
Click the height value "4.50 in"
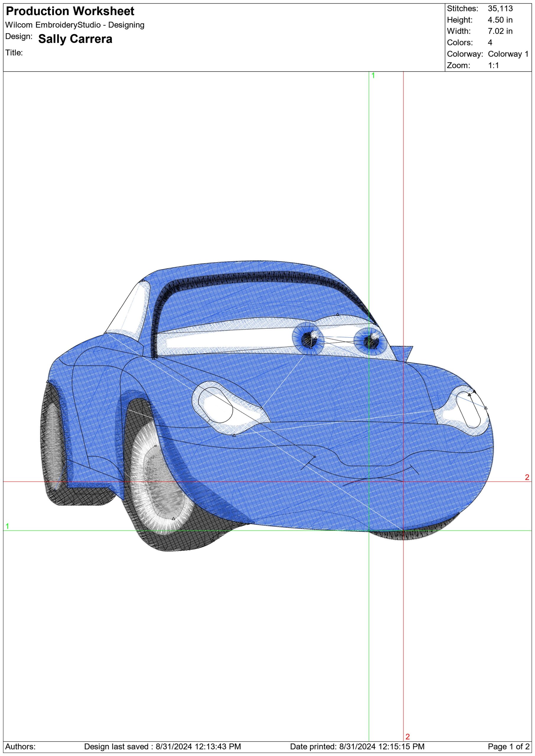(x=500, y=20)
